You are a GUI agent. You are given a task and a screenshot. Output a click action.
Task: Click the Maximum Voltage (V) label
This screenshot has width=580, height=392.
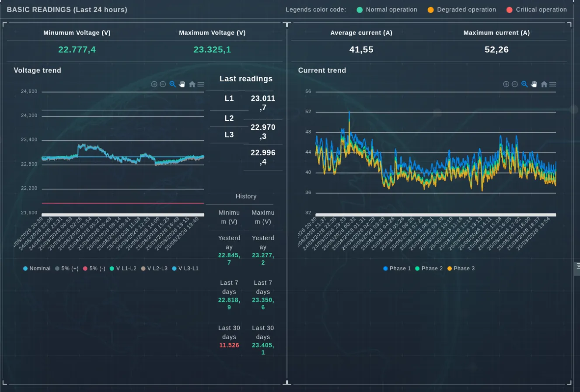212,33
